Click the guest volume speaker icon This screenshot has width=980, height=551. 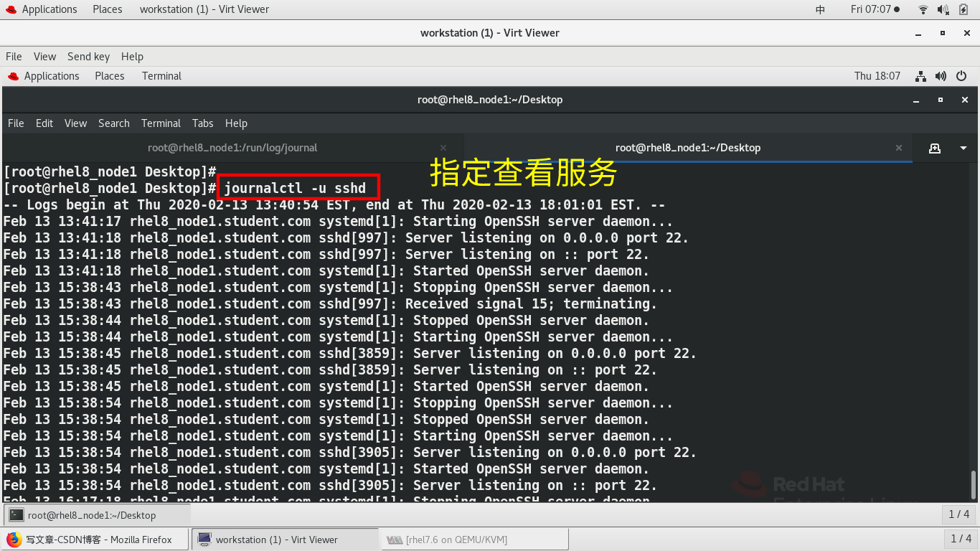pos(941,76)
